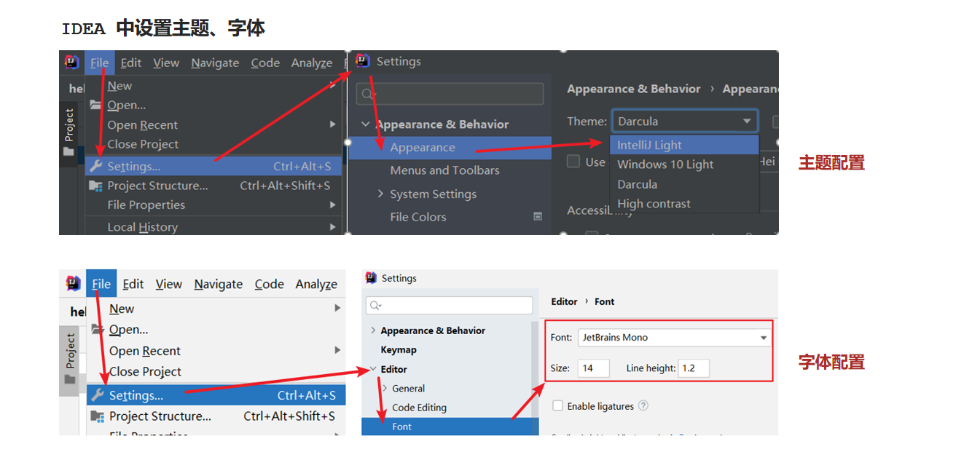
Task: Click the Project Structure icon in the light File menu
Action: [x=97, y=416]
